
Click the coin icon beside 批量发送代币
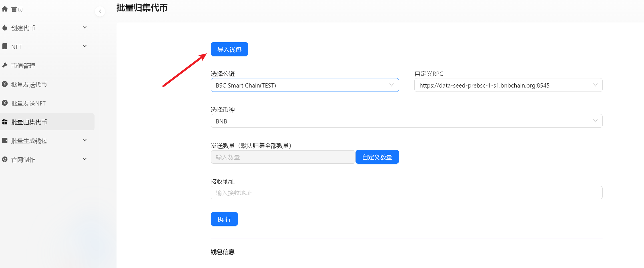tap(5, 84)
